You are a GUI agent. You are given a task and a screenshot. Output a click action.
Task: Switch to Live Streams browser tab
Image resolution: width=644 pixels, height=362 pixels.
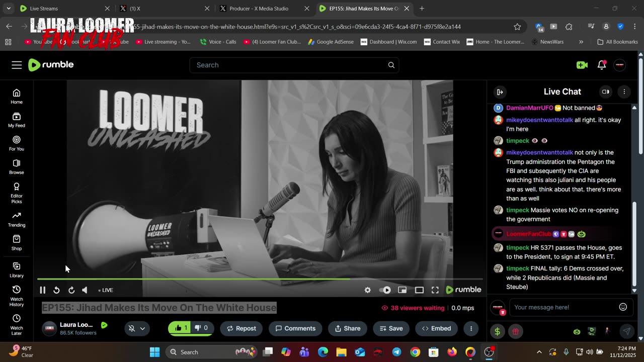(64, 9)
